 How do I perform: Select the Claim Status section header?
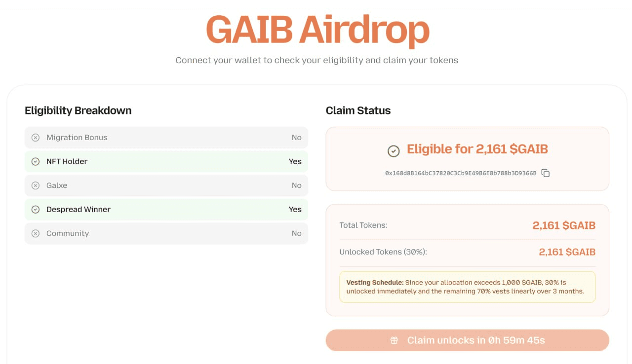[x=358, y=110]
